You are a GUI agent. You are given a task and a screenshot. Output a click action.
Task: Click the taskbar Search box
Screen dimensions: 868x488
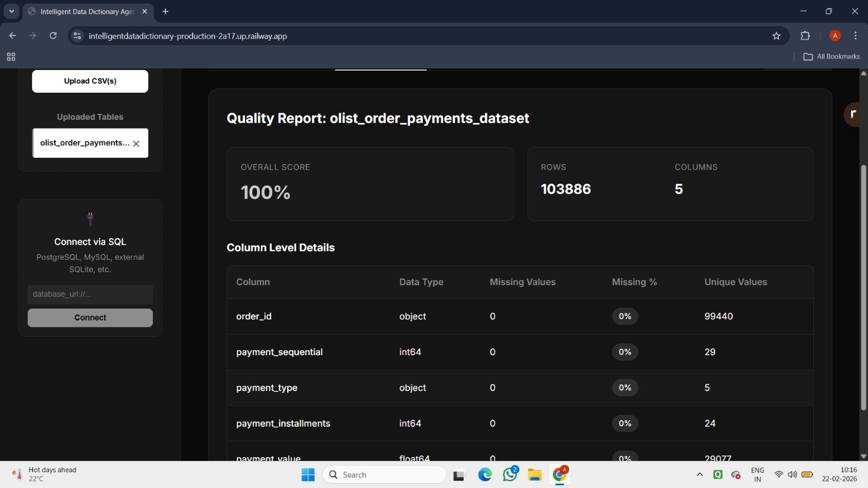tap(385, 475)
